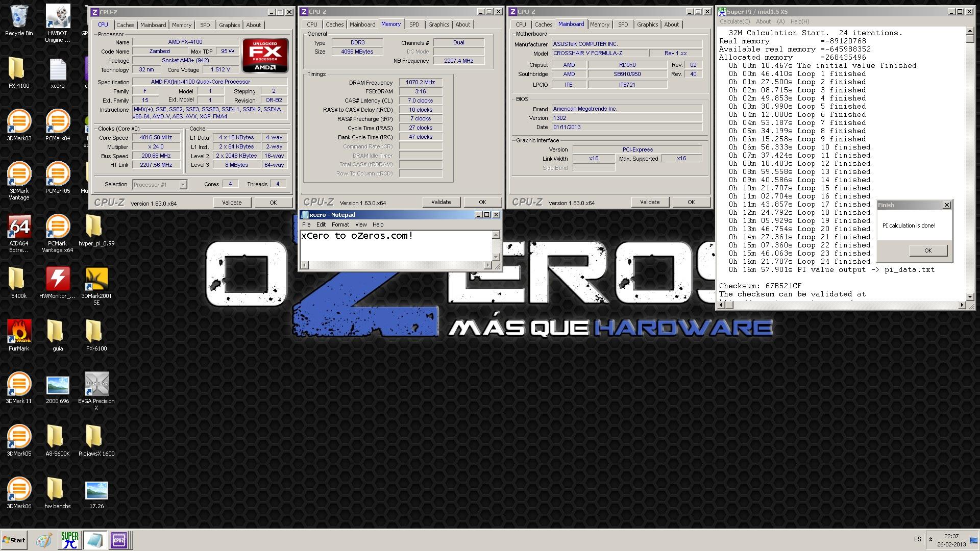This screenshot has width=980, height=551.
Task: Click Notepad text area with xCero text
Action: point(396,245)
